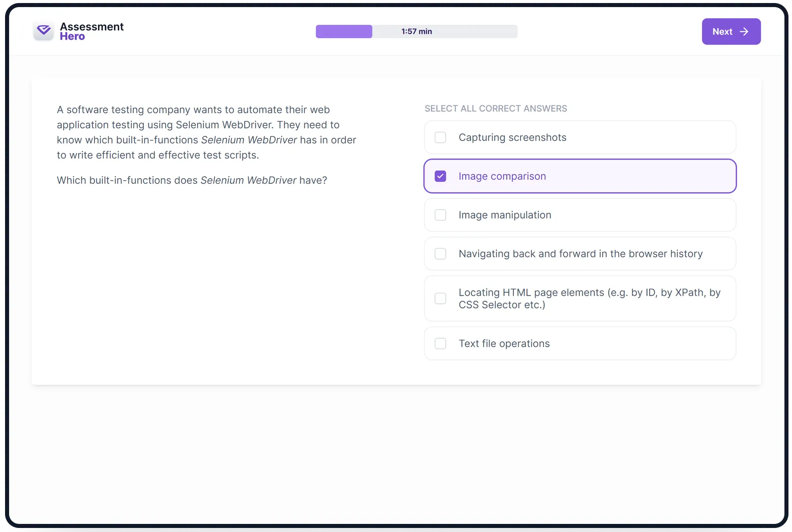Viewport: 792px width, 532px height.
Task: Click the software testing company scenario paragraph
Action: click(x=206, y=132)
